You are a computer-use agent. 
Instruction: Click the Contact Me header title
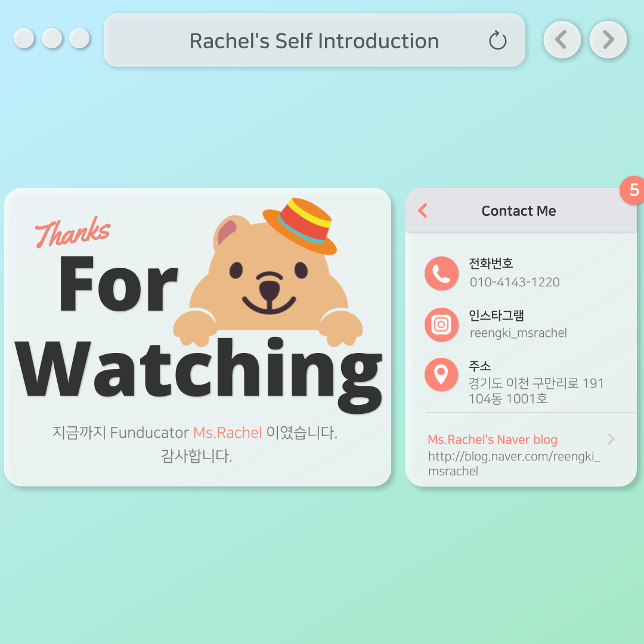point(518,210)
